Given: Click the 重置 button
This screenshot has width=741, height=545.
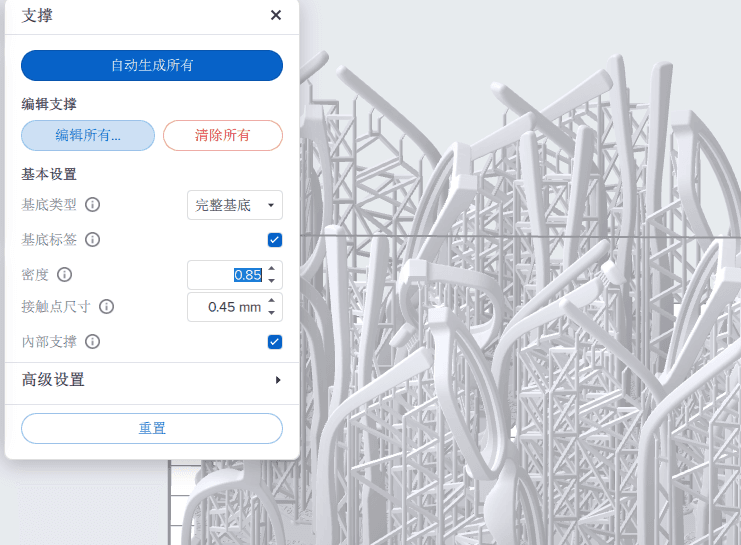Looking at the screenshot, I should pyautogui.click(x=152, y=428).
